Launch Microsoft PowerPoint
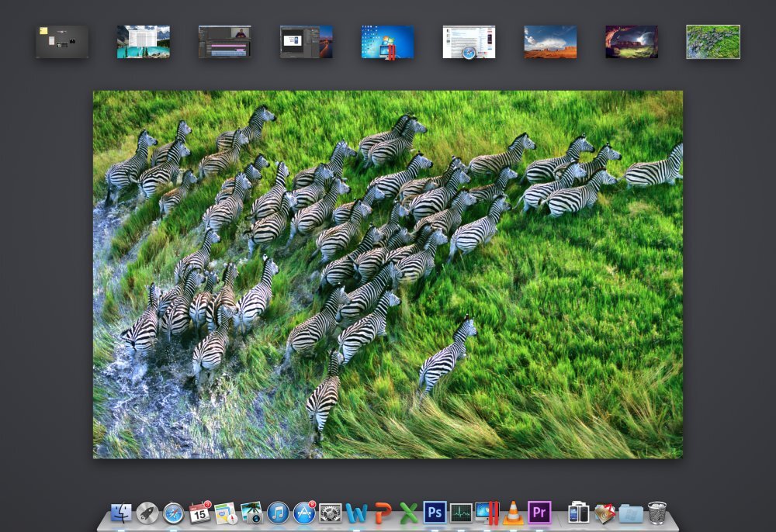776x532 pixels. click(383, 512)
